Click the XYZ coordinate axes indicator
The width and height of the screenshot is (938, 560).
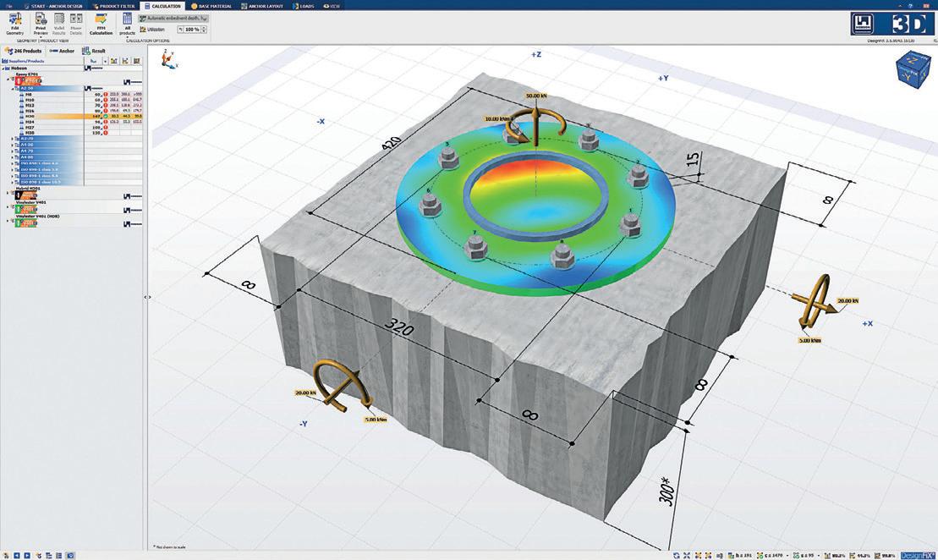[x=169, y=60]
